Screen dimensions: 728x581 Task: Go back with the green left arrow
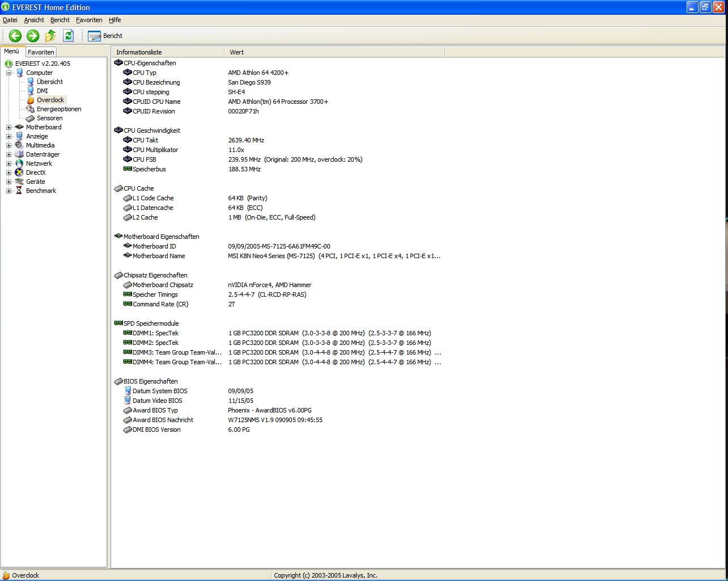point(15,36)
